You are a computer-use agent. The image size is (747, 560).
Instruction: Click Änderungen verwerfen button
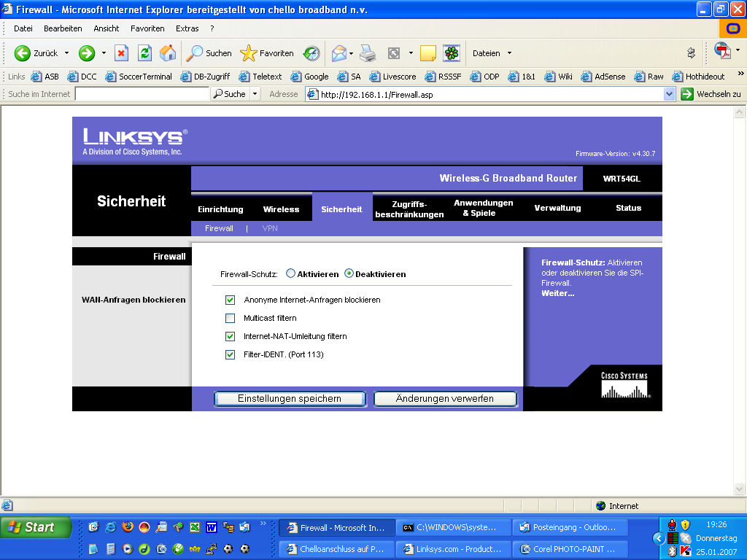pyautogui.click(x=445, y=399)
